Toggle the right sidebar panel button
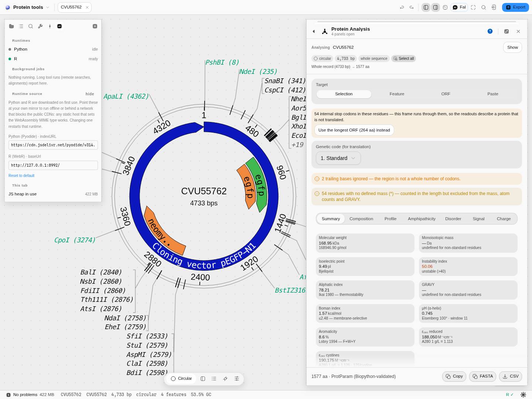The image size is (532, 399). pyautogui.click(x=436, y=7)
